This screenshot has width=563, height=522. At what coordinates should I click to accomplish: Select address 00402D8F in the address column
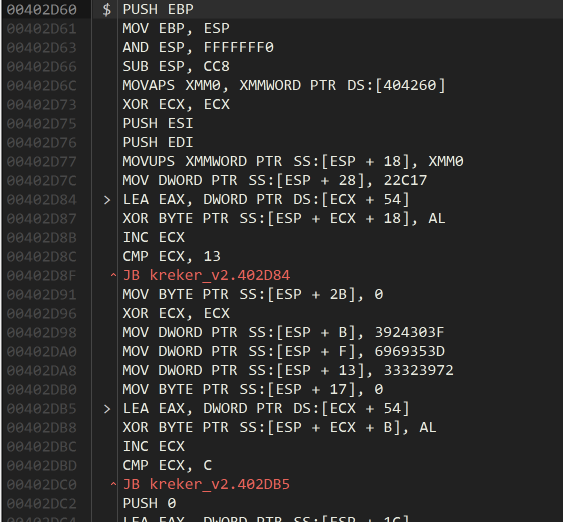42,276
